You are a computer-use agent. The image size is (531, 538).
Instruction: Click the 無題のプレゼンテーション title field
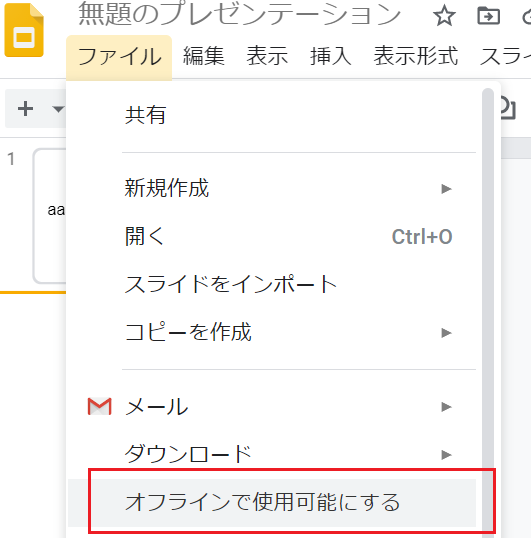tap(239, 14)
